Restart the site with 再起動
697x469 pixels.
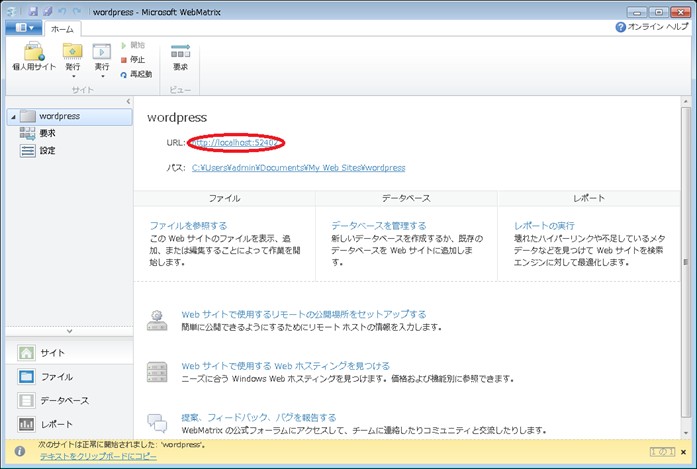[x=136, y=74]
